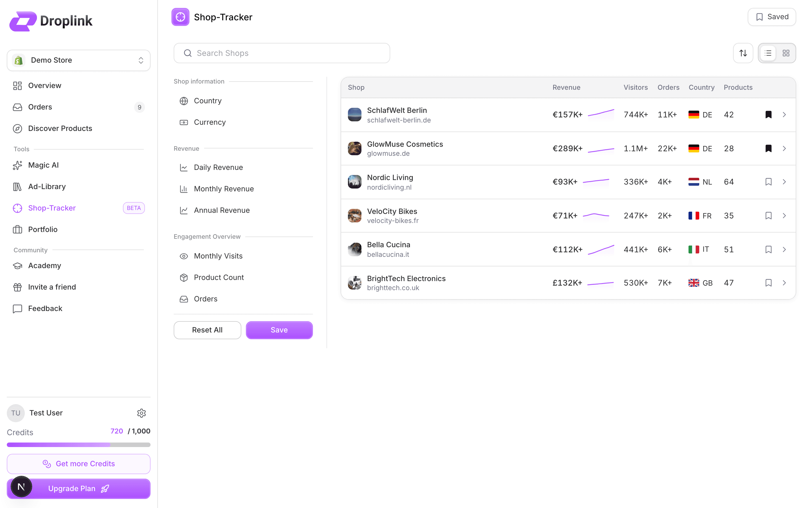Viewport: 812px width, 508px height.
Task: Click the Upgrade Plan button
Action: [x=78, y=489]
